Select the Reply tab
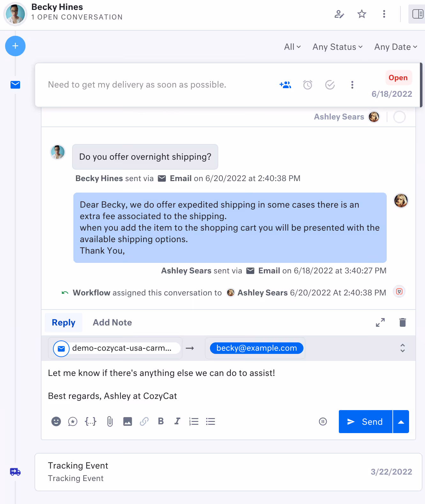Screen dimensions: 425x504 click(x=63, y=323)
